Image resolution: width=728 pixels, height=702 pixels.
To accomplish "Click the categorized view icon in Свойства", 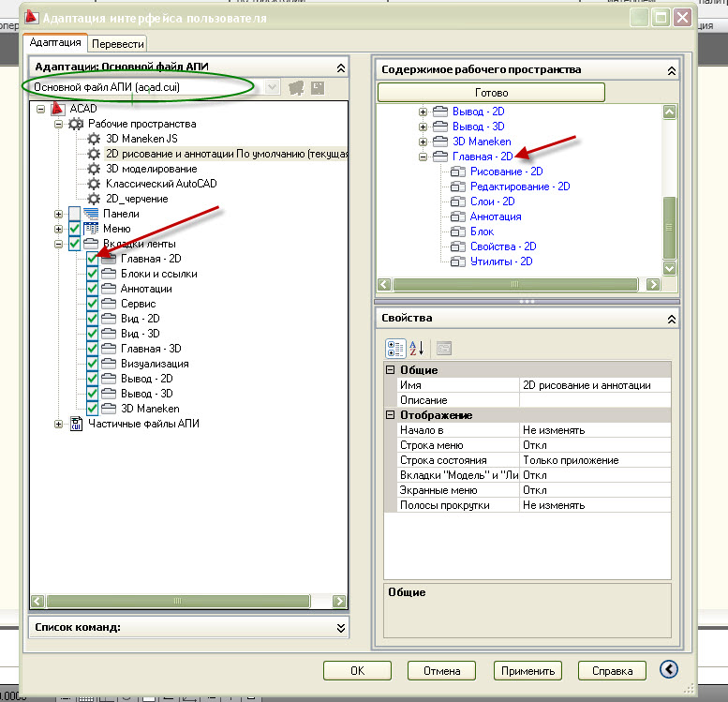I will point(395,348).
